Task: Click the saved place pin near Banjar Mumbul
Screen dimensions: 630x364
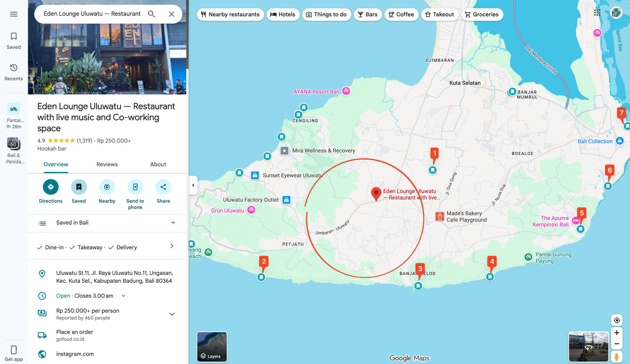Action: pos(512,92)
